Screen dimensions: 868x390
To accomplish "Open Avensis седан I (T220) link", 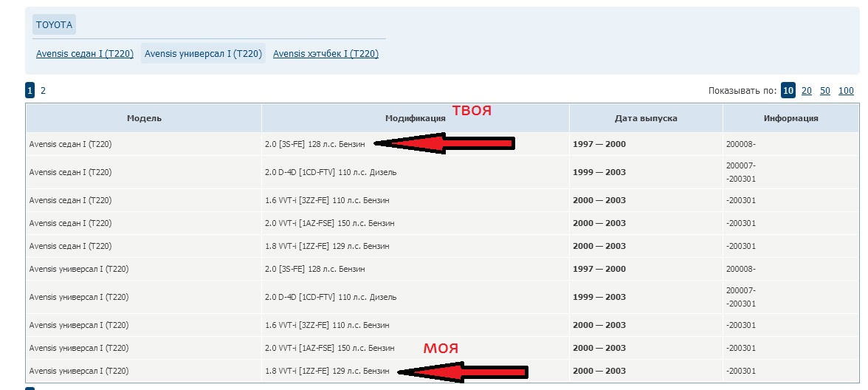I will pyautogui.click(x=85, y=54).
